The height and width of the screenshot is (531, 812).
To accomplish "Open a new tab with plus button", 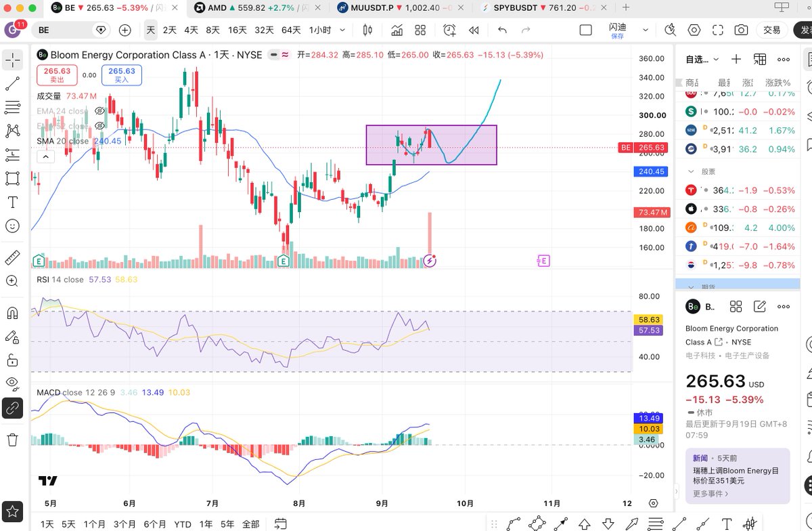I will (626, 7).
